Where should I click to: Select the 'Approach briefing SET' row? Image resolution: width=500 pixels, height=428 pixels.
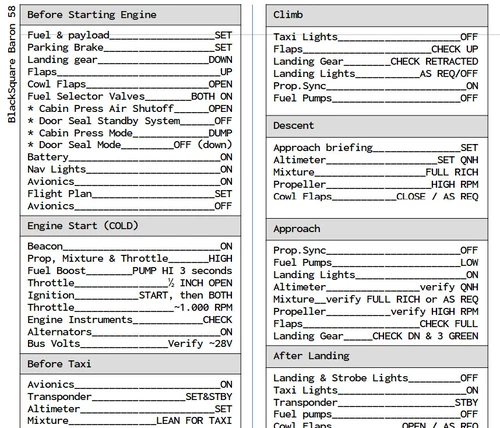pyautogui.click(x=376, y=148)
